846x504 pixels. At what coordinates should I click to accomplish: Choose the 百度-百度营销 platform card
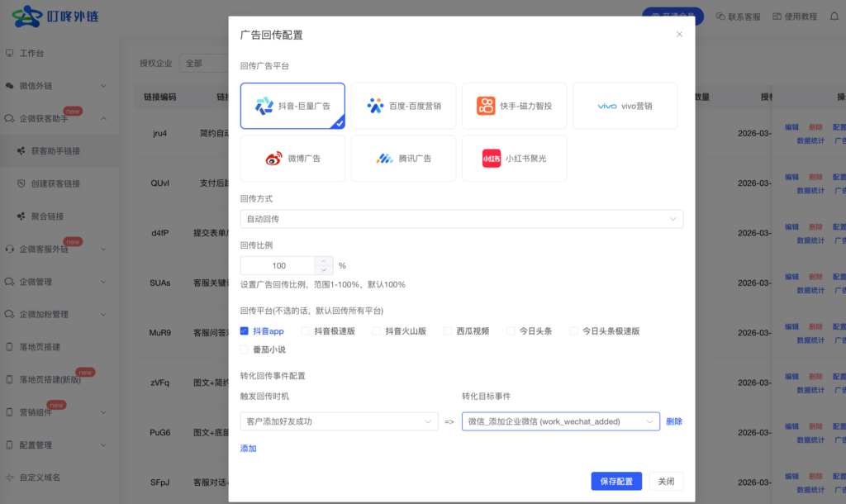403,106
